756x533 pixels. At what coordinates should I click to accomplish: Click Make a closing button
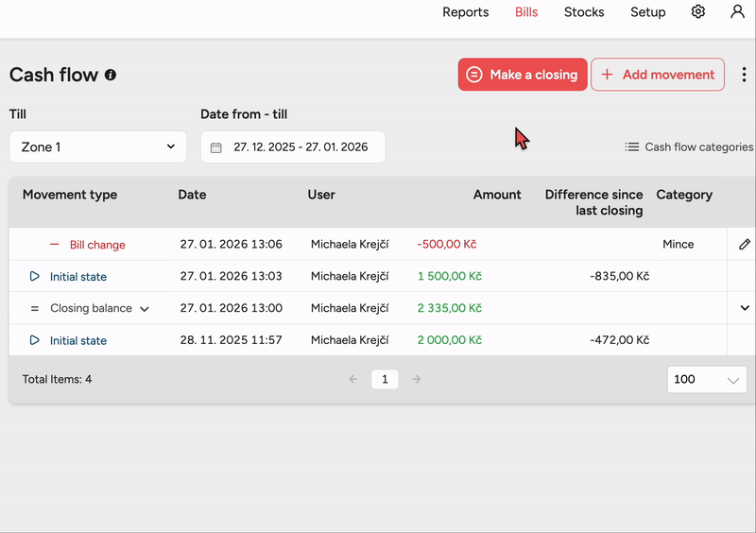click(x=523, y=75)
